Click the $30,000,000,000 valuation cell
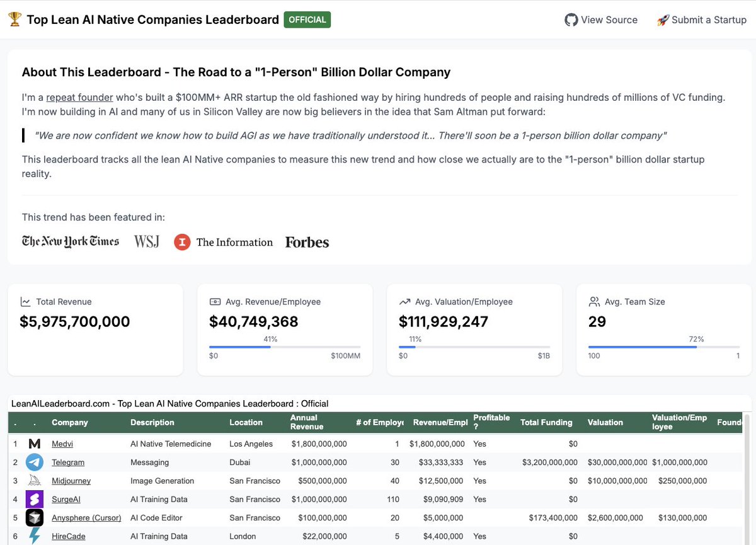Image resolution: width=756 pixels, height=545 pixels. [x=617, y=462]
